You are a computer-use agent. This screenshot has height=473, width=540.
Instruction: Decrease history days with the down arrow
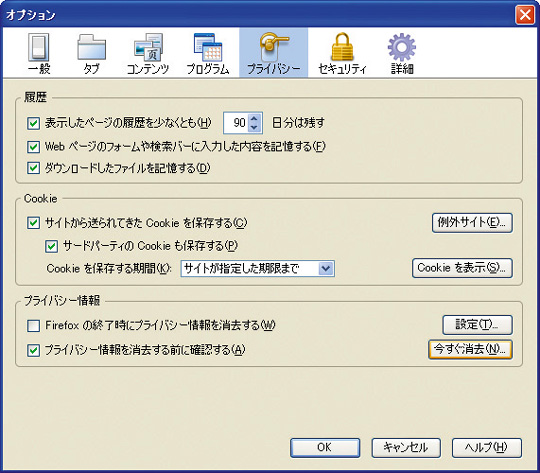coord(254,127)
